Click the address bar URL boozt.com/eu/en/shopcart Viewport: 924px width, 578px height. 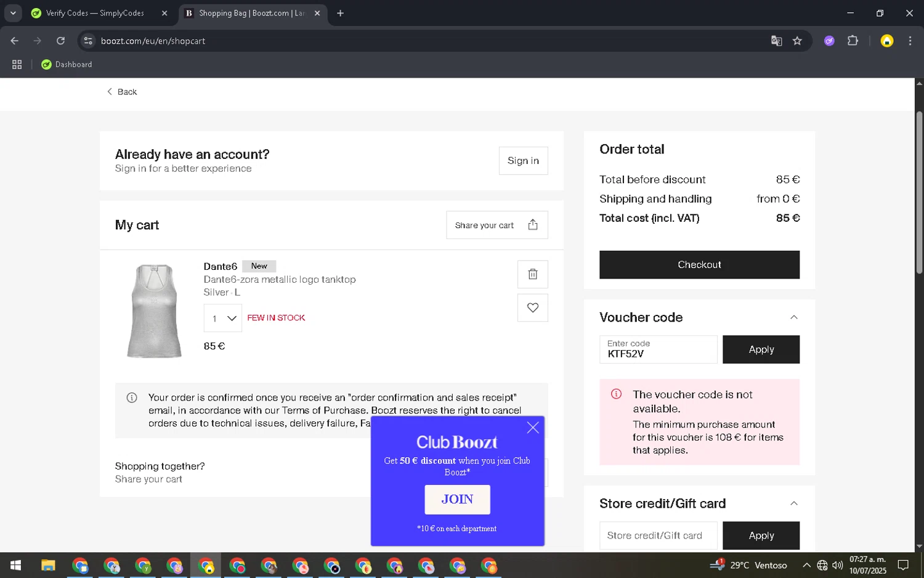(x=153, y=41)
